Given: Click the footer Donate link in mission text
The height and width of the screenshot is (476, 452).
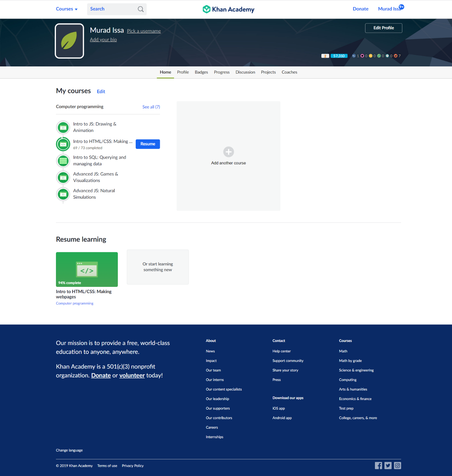Looking at the screenshot, I should coord(101,375).
